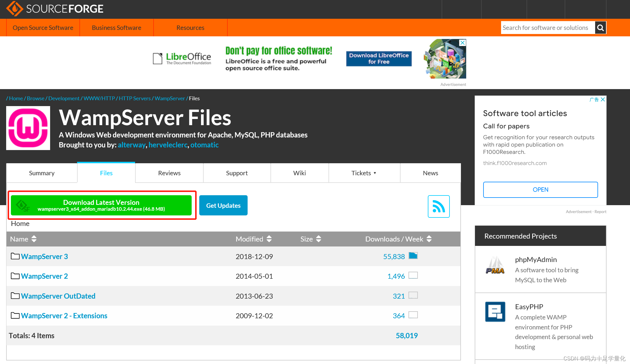Open the Reviews tab

point(169,173)
